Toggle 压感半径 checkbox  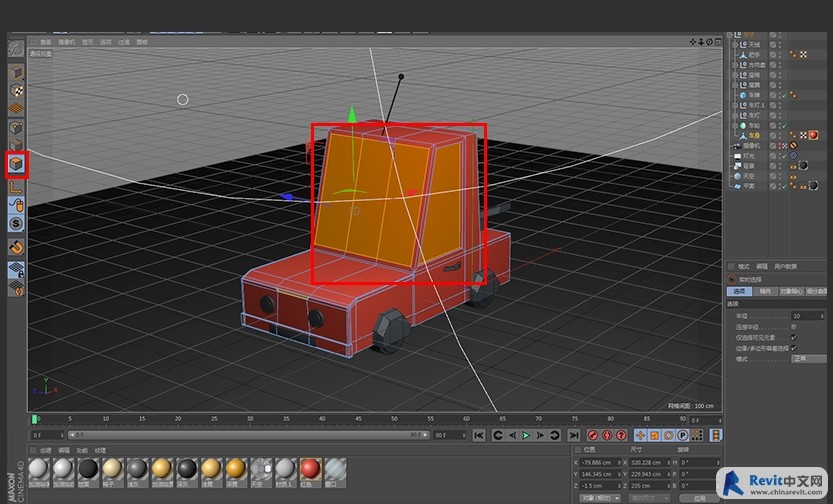pyautogui.click(x=794, y=327)
